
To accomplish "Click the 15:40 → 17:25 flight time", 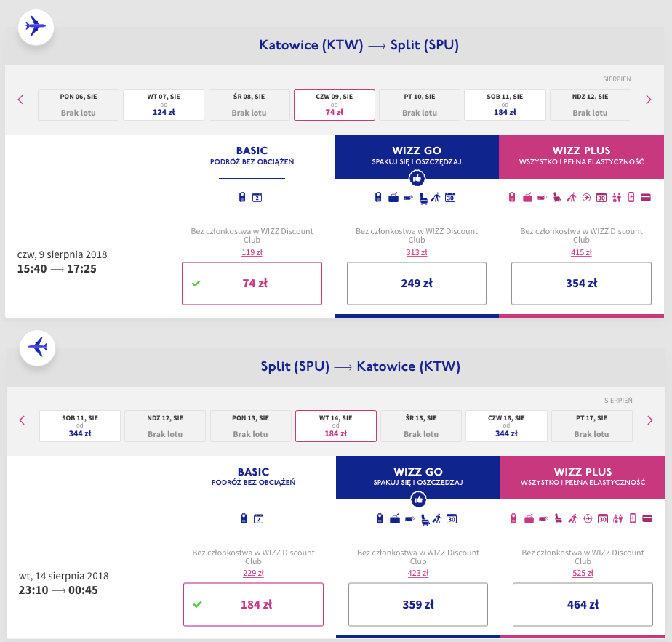I will 57,269.
